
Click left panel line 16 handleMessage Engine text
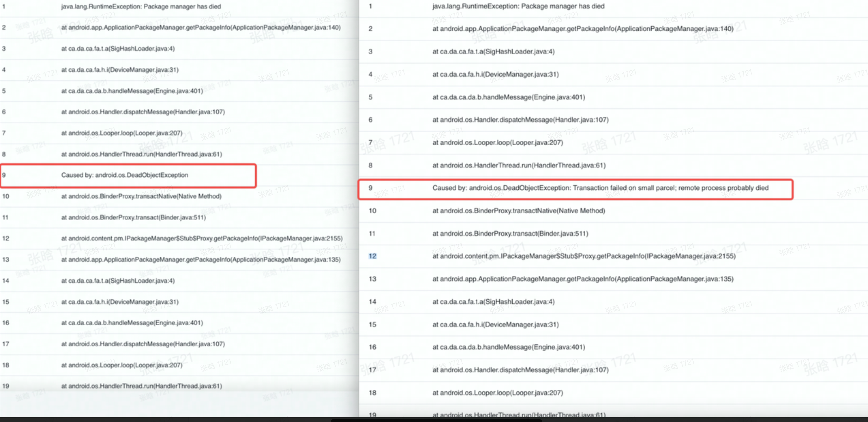coord(132,323)
